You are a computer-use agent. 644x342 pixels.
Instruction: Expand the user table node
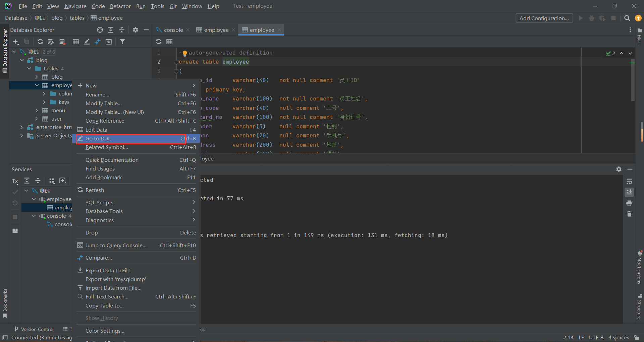tap(37, 119)
